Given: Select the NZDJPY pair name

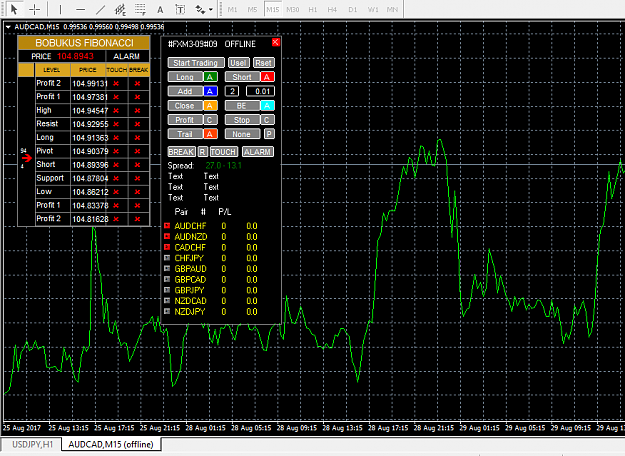Looking at the screenshot, I should 190,312.
